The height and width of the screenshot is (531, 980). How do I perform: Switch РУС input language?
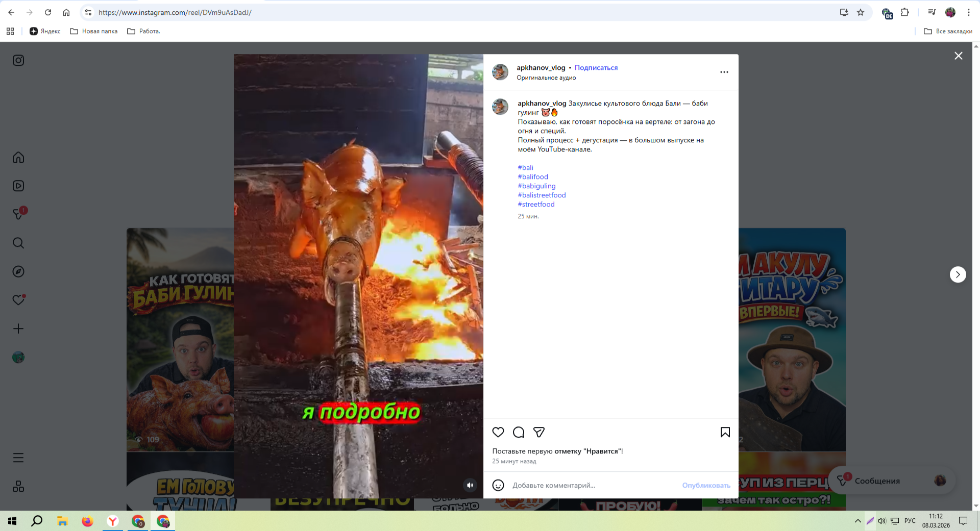[x=910, y=521]
